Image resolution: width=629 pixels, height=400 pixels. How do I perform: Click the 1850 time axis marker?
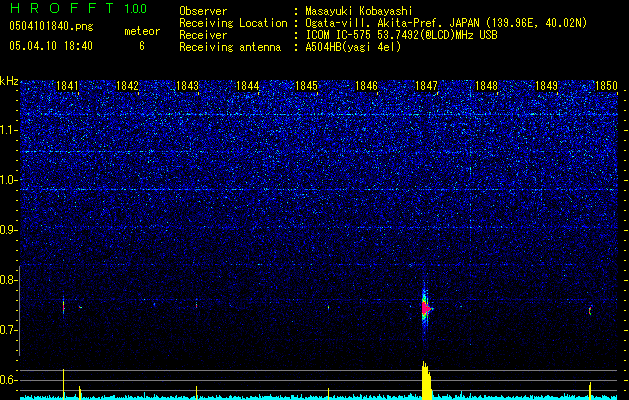coord(606,86)
